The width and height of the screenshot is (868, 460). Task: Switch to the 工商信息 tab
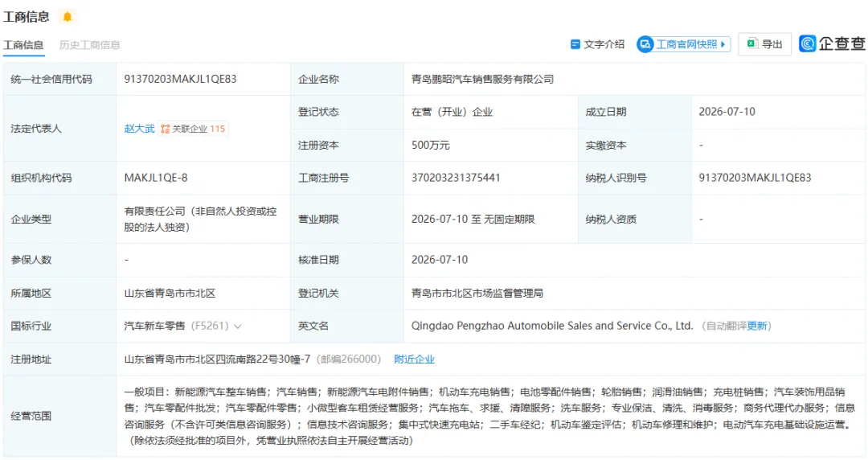click(23, 45)
